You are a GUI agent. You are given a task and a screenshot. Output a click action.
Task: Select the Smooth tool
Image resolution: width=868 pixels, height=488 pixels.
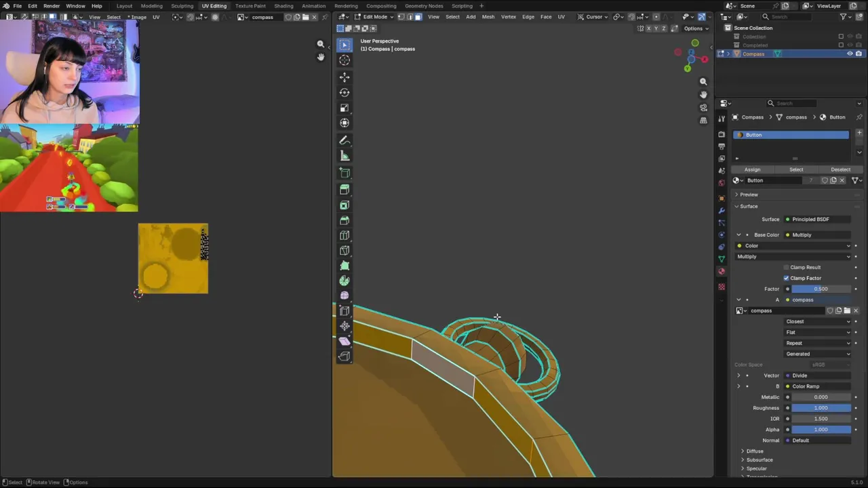click(344, 296)
